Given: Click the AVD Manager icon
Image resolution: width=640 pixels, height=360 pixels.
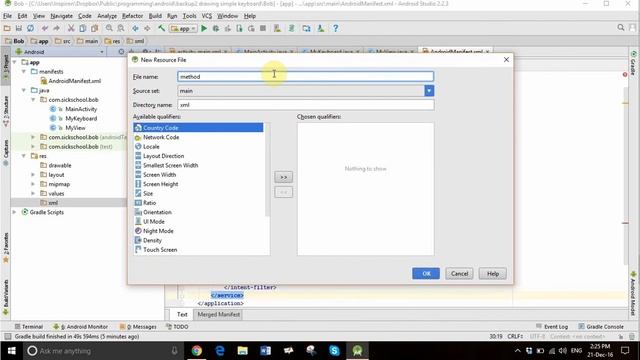Looking at the screenshot, I should 277,28.
